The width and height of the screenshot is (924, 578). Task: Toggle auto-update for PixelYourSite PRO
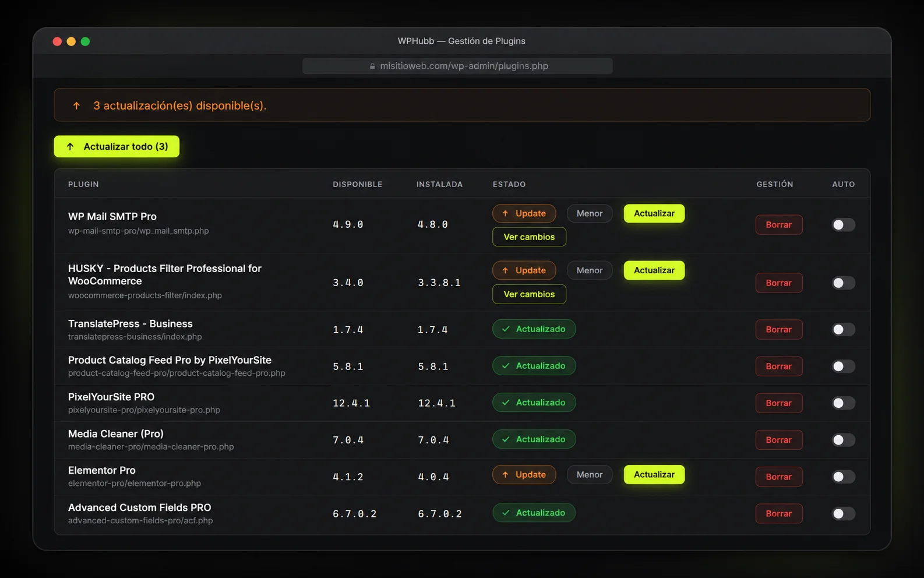pyautogui.click(x=843, y=403)
